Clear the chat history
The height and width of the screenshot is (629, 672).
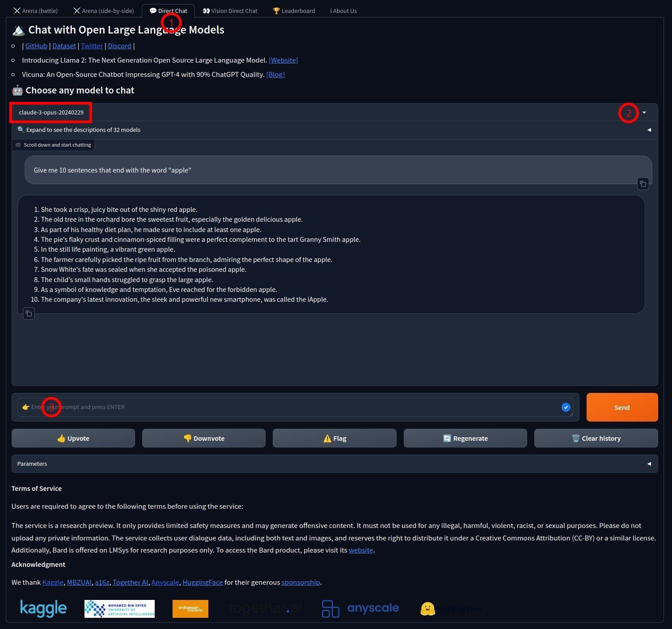tap(596, 439)
